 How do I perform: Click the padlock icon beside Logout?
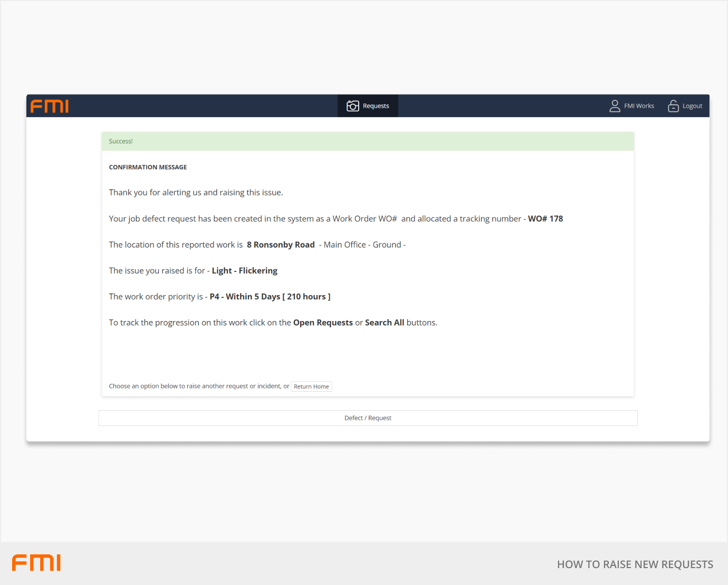tap(673, 106)
